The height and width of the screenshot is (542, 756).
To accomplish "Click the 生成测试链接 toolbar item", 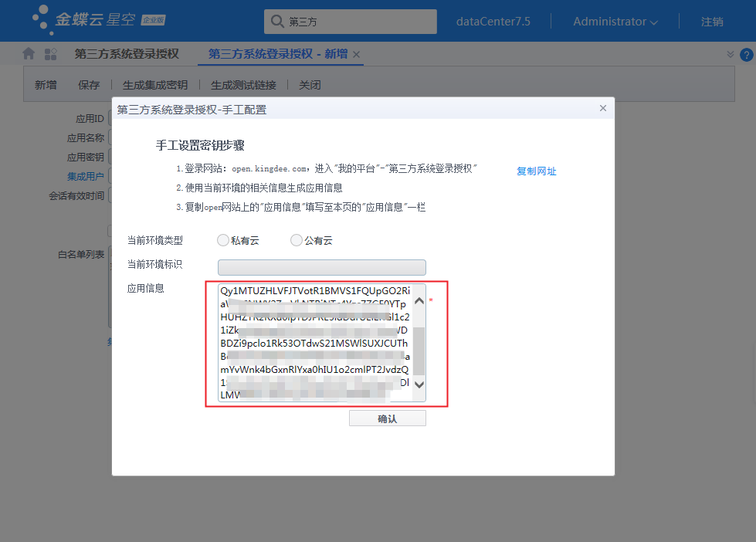I will tap(243, 85).
